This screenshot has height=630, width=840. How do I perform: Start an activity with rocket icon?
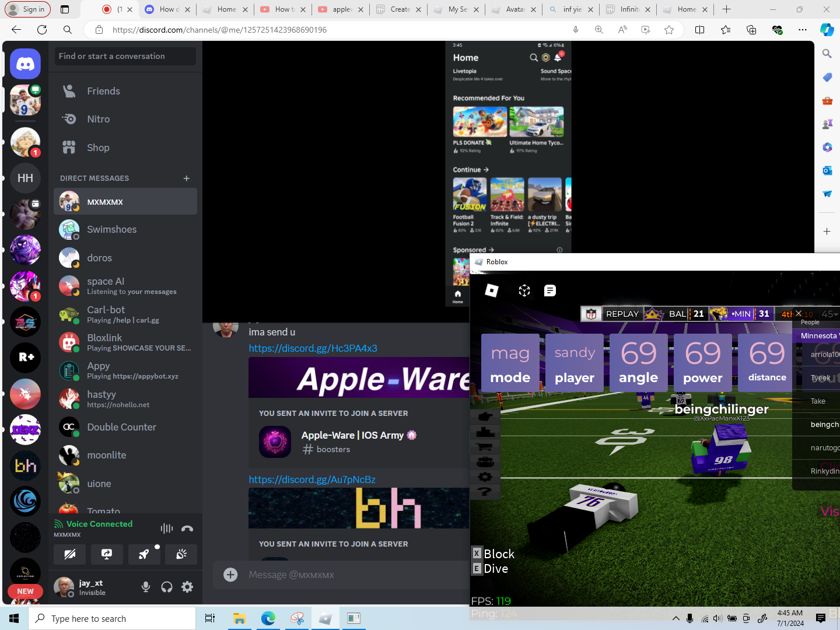(x=144, y=554)
